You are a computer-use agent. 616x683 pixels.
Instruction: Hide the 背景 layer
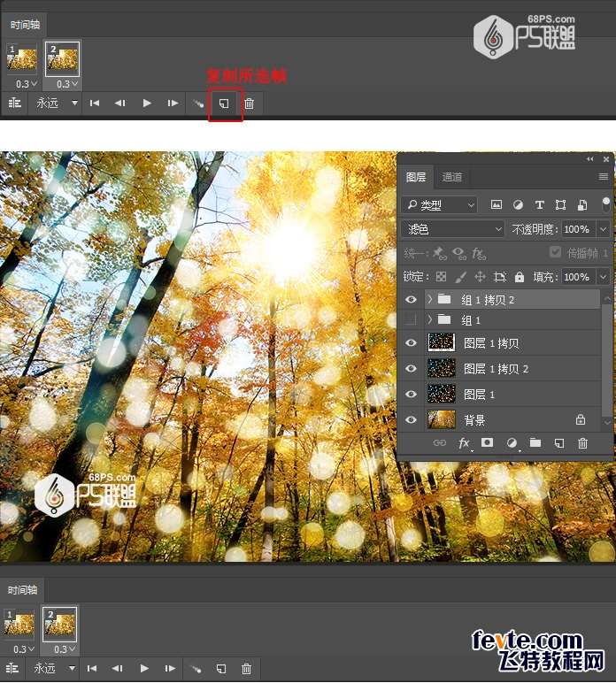(411, 420)
